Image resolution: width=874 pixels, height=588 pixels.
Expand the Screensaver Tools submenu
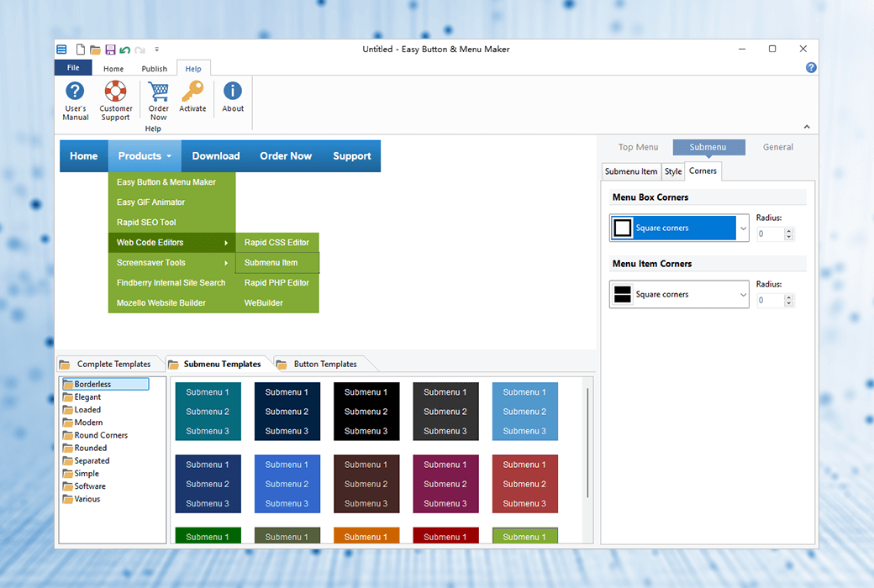coord(171,263)
